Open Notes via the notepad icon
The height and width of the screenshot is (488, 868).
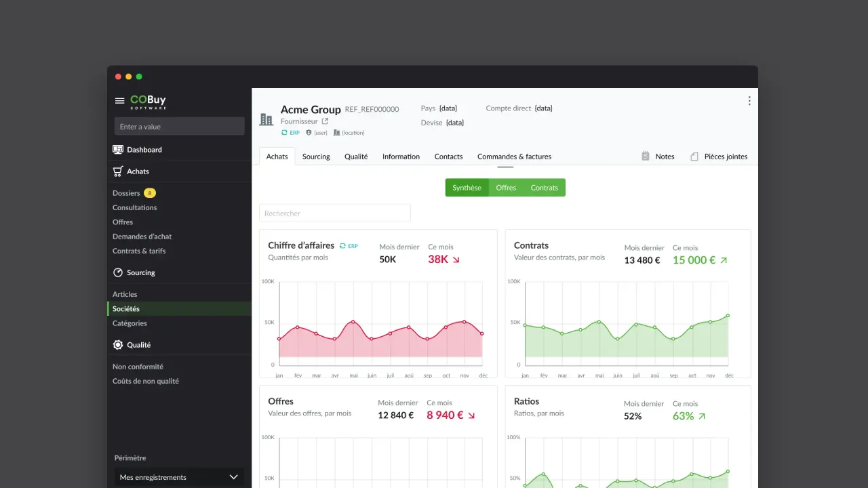(x=646, y=157)
